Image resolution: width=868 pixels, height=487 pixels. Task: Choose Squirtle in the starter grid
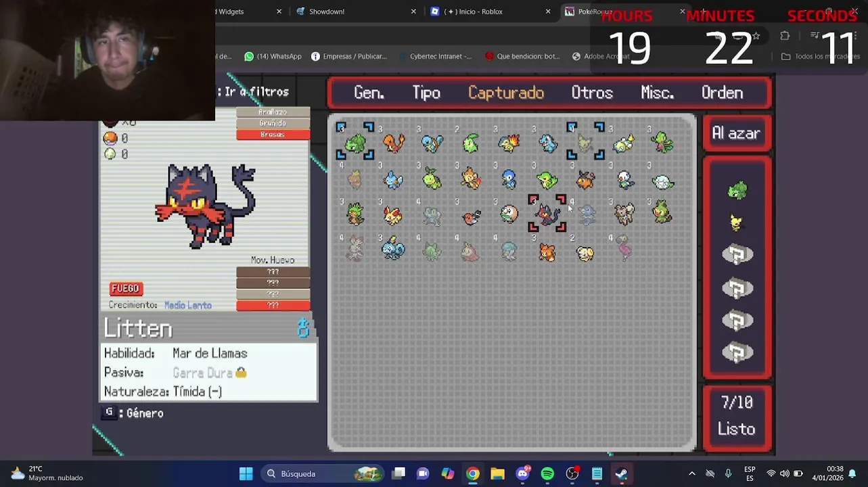click(x=432, y=143)
